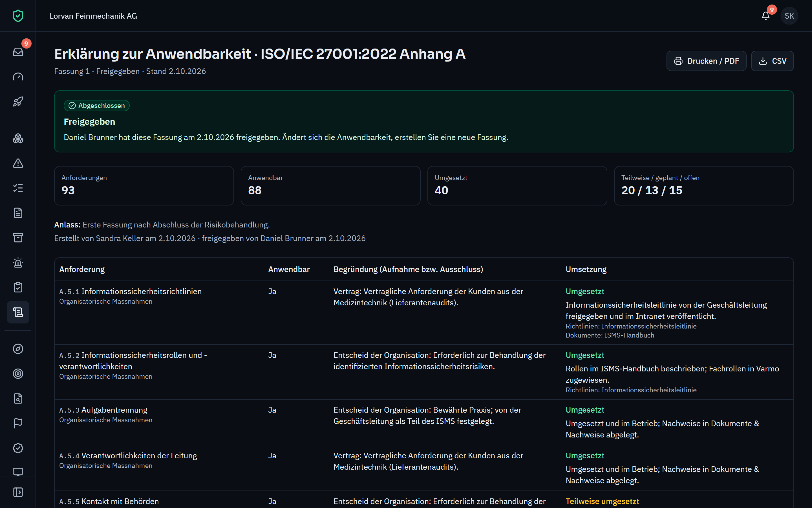
Task: Select the highlighted scroll icon in sidebar
Action: pos(18,312)
